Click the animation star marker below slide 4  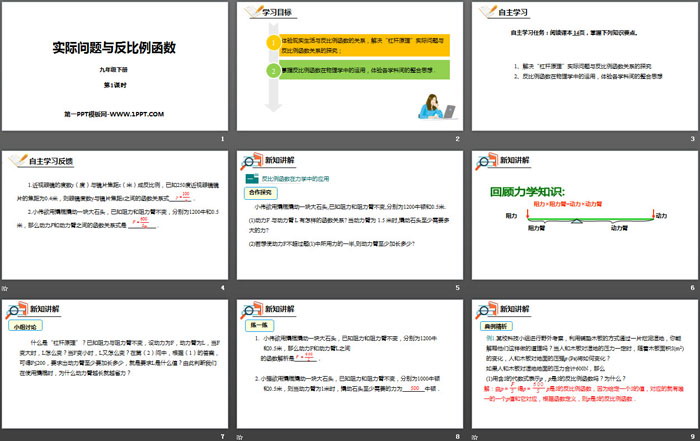(5, 288)
